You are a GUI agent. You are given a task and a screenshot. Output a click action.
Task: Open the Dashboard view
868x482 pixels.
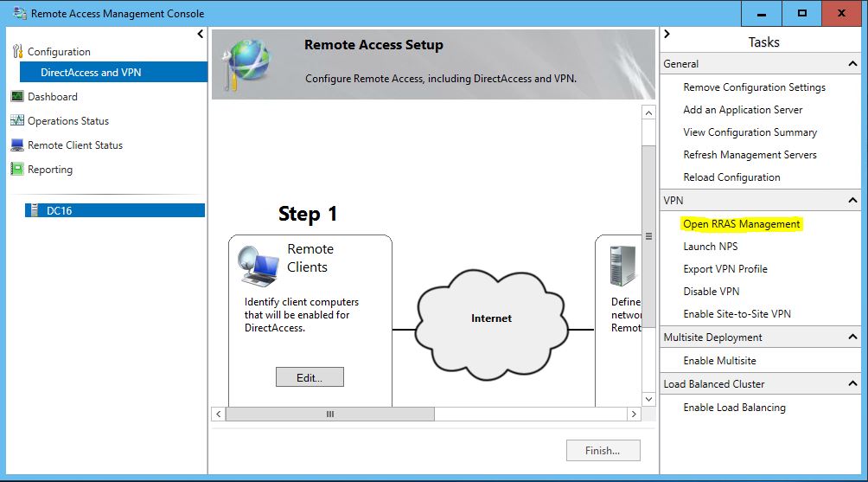(x=53, y=96)
